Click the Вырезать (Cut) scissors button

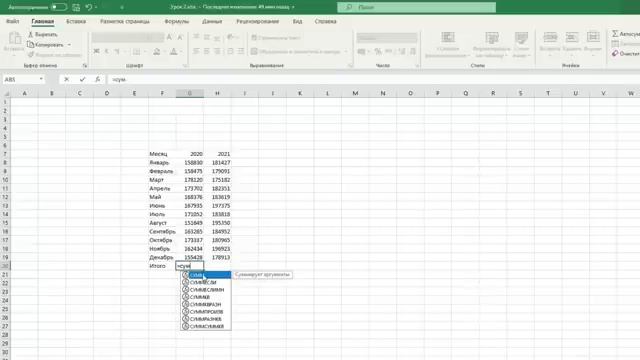[x=43, y=34]
